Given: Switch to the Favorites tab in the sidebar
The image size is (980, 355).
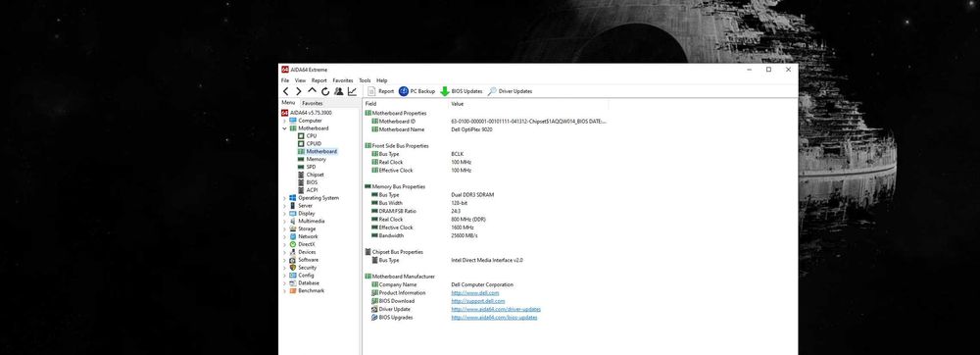Looking at the screenshot, I should (312, 103).
